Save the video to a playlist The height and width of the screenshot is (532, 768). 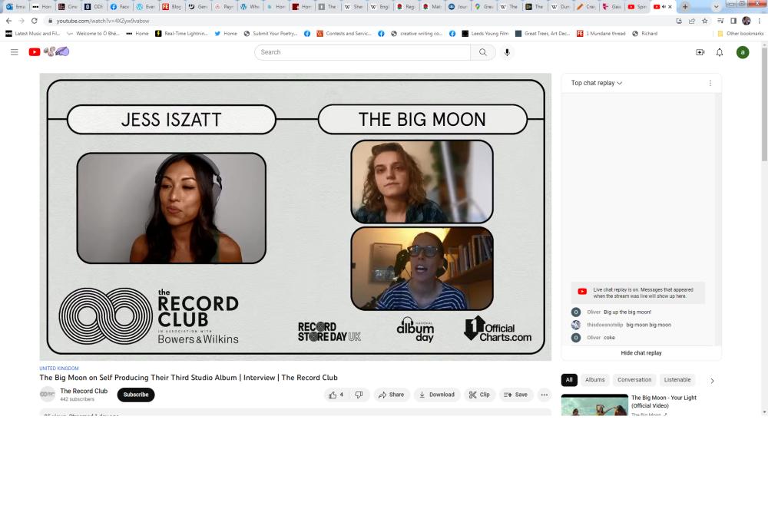516,395
